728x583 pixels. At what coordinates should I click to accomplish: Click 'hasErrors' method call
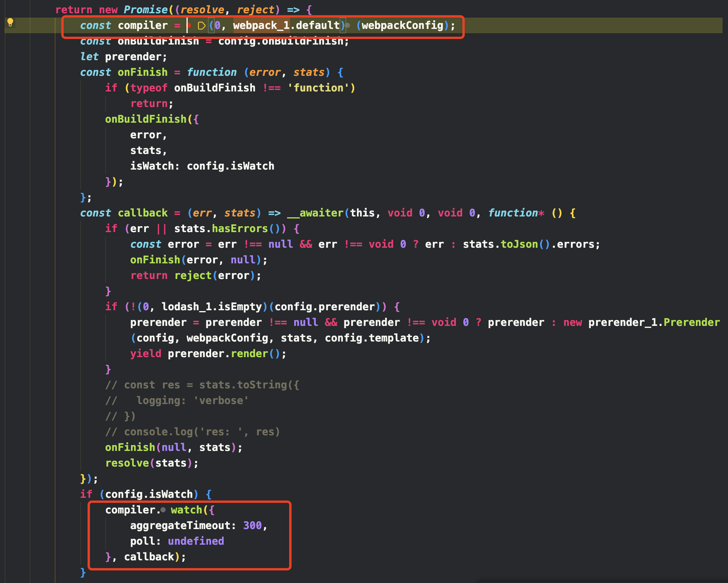pos(240,229)
